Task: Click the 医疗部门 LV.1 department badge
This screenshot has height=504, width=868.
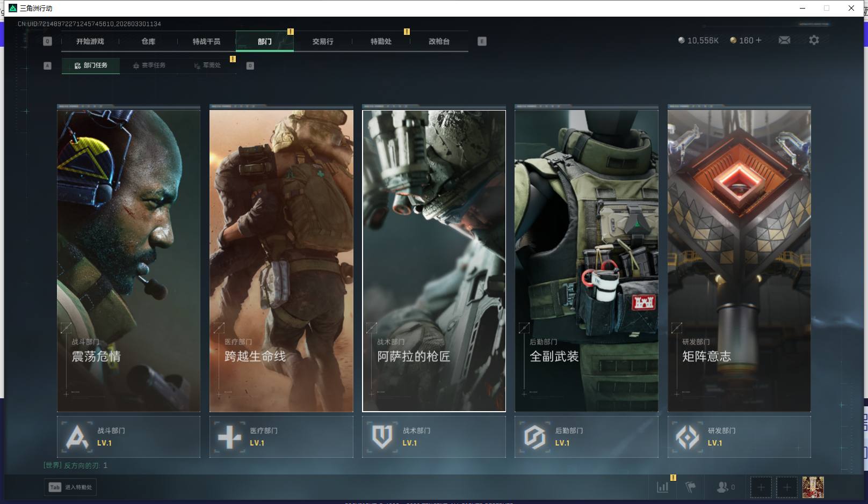Action: pos(281,437)
